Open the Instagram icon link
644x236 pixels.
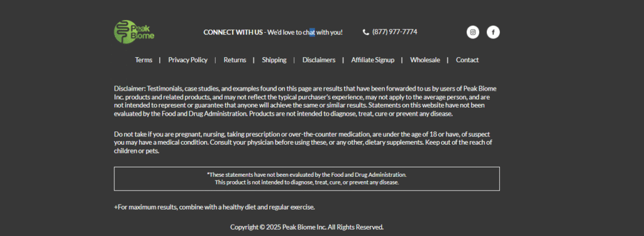tap(473, 32)
